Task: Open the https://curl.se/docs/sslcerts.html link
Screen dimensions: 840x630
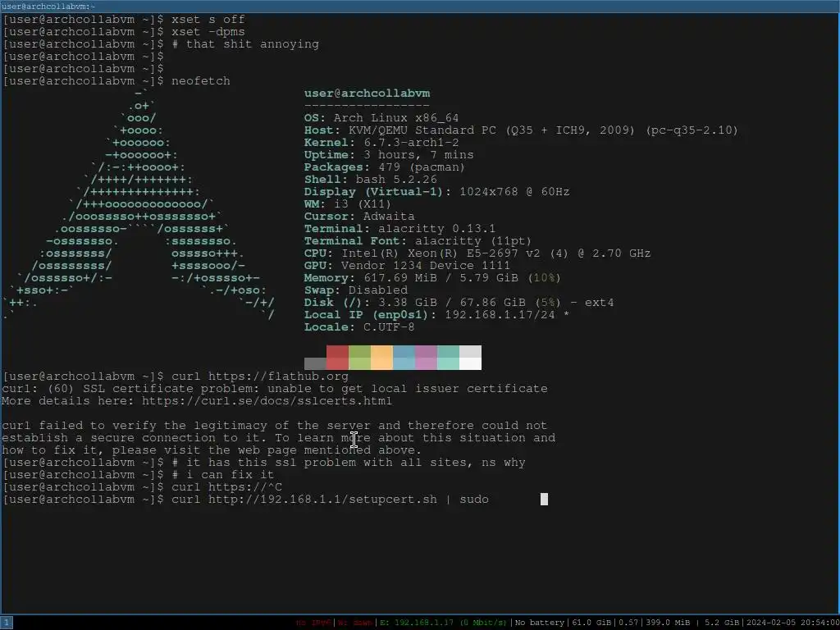Action: tap(267, 401)
